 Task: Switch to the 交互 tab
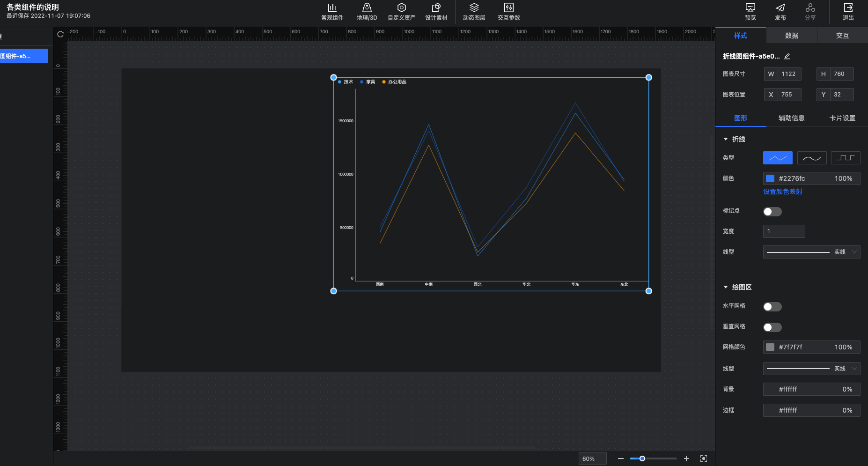842,36
